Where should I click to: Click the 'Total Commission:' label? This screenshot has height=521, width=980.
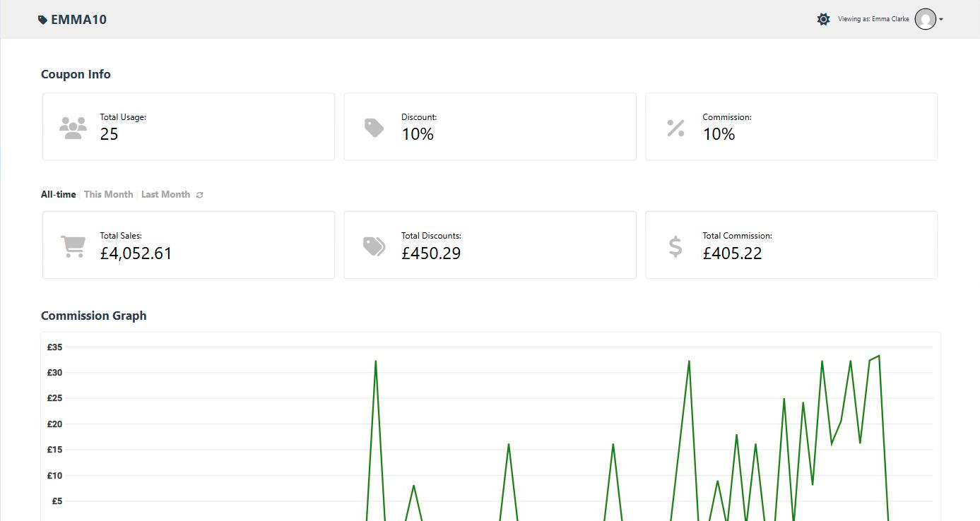click(738, 236)
